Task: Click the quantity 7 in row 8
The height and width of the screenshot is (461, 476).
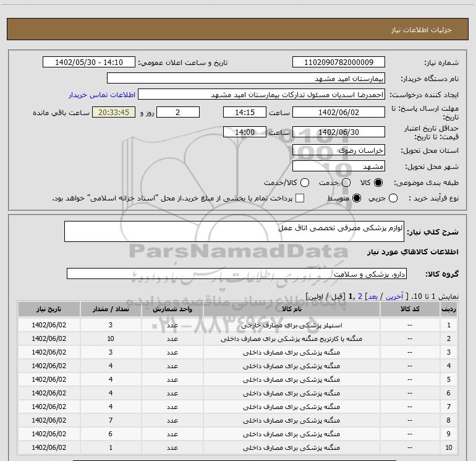Action: (x=111, y=420)
